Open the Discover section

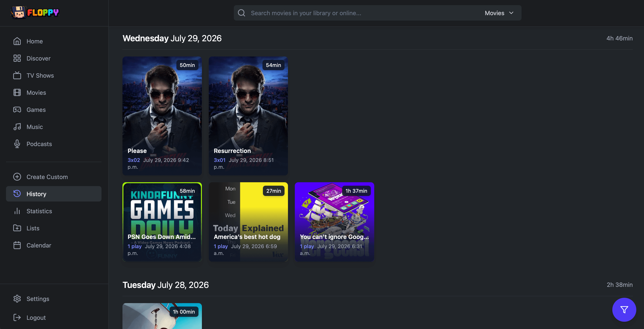[54, 58]
